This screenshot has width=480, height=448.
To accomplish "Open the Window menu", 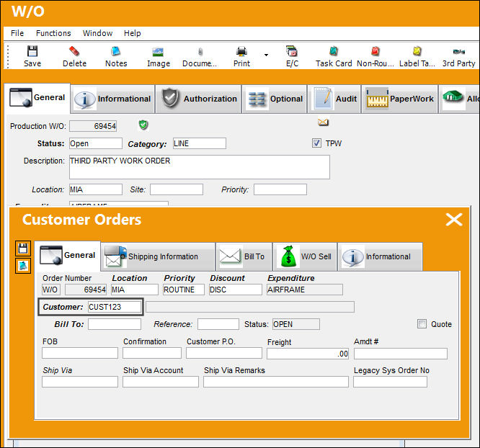I will coord(97,33).
